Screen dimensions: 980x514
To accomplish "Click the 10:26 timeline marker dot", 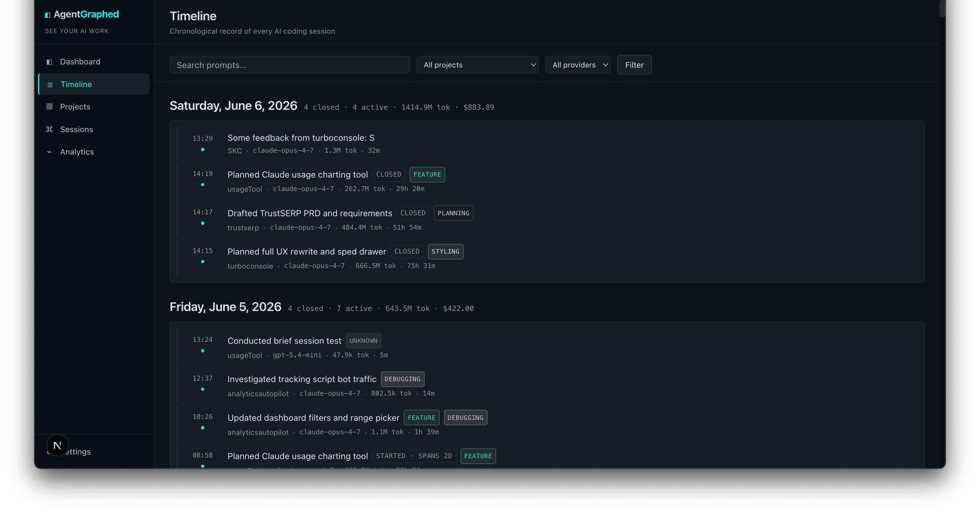I will [x=203, y=428].
